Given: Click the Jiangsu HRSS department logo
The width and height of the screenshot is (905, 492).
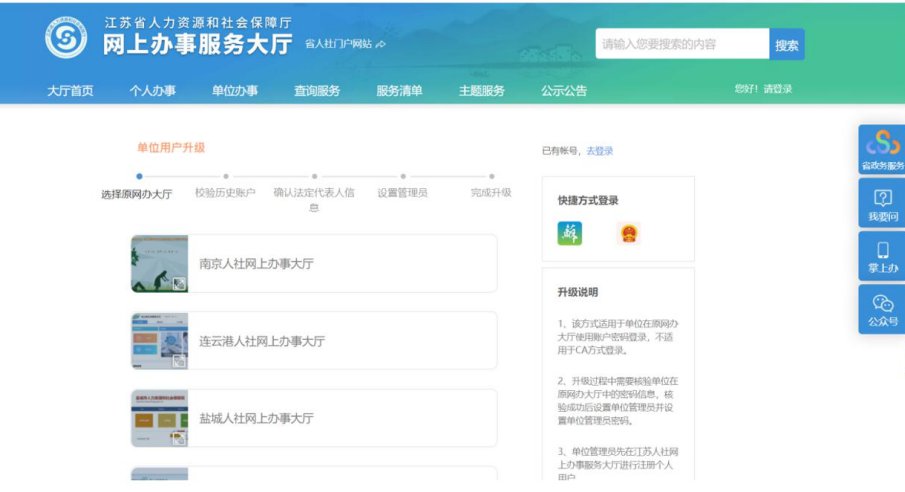Looking at the screenshot, I should click(66, 38).
